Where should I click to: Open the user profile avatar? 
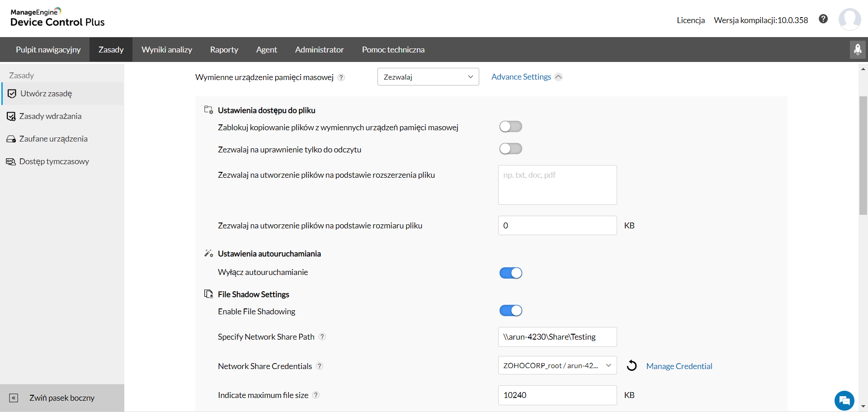click(849, 19)
